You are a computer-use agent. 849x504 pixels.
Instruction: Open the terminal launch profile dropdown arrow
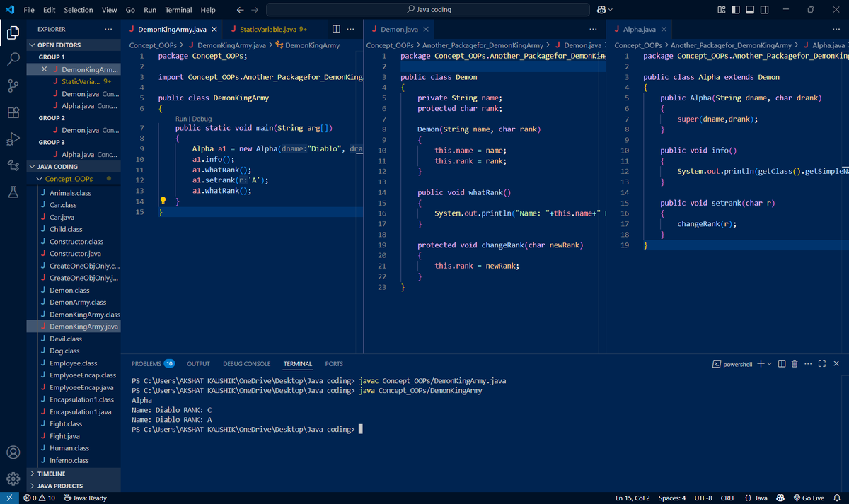(769, 363)
